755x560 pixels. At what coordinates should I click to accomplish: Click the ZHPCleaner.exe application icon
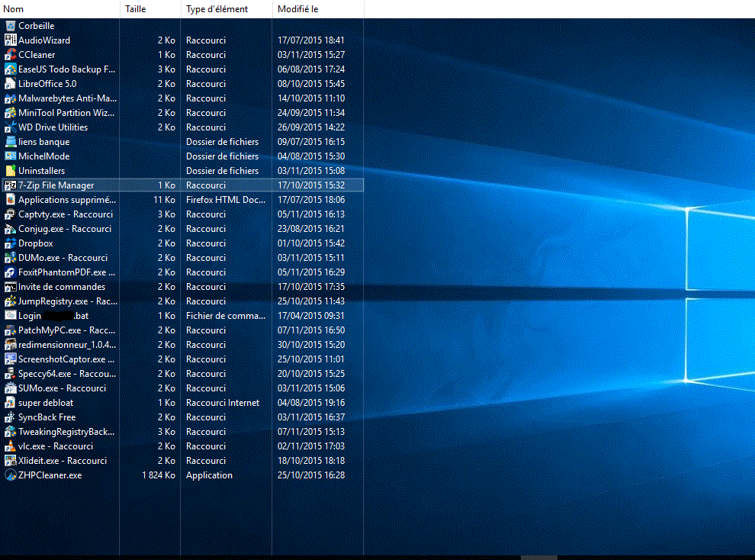[x=10, y=475]
